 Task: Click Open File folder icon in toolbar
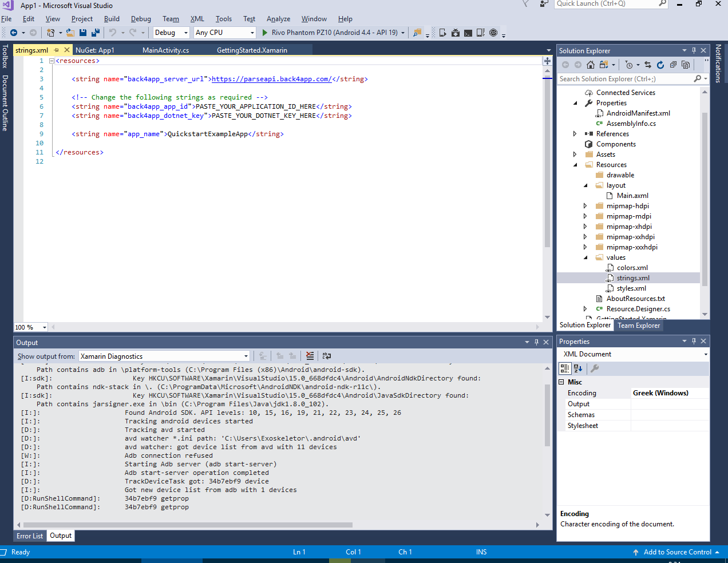(70, 33)
